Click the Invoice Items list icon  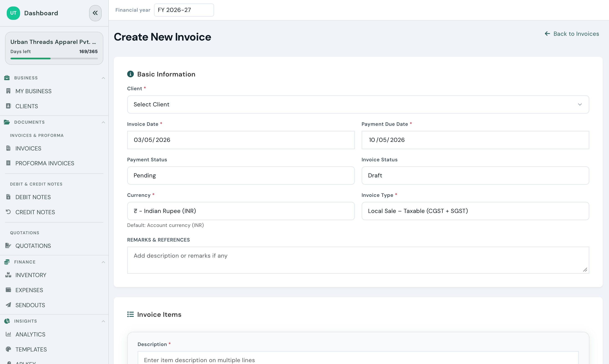[130, 314]
